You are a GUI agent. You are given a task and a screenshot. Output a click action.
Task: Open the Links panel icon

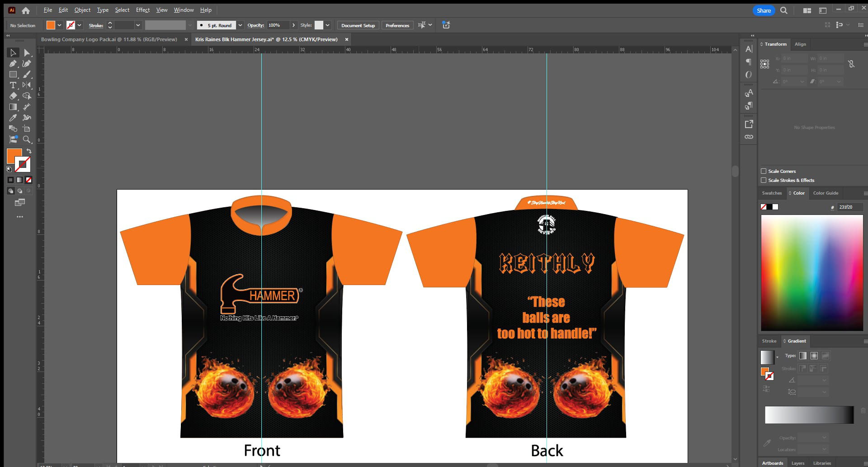click(x=749, y=137)
